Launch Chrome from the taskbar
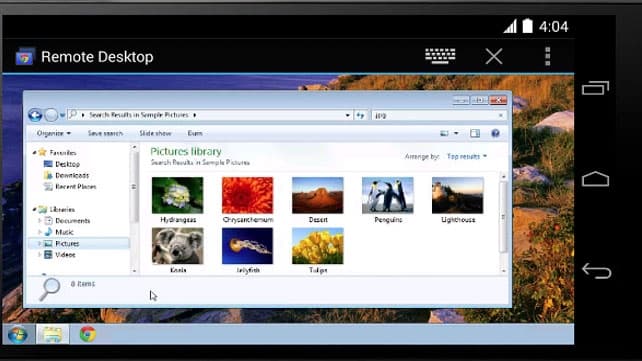Viewport: 642px width, 361px height. click(x=88, y=334)
